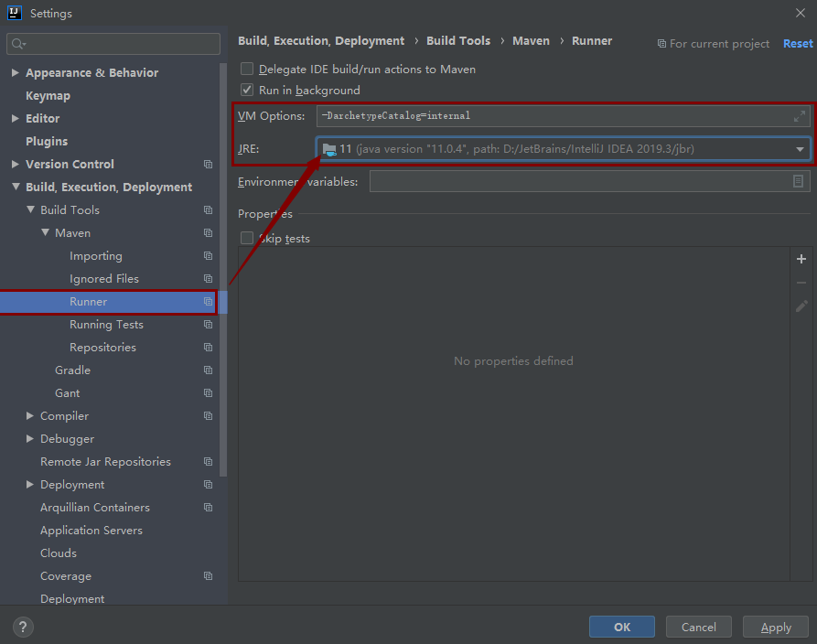Image resolution: width=817 pixels, height=644 pixels.
Task: Add a new property with plus icon
Action: (x=801, y=259)
